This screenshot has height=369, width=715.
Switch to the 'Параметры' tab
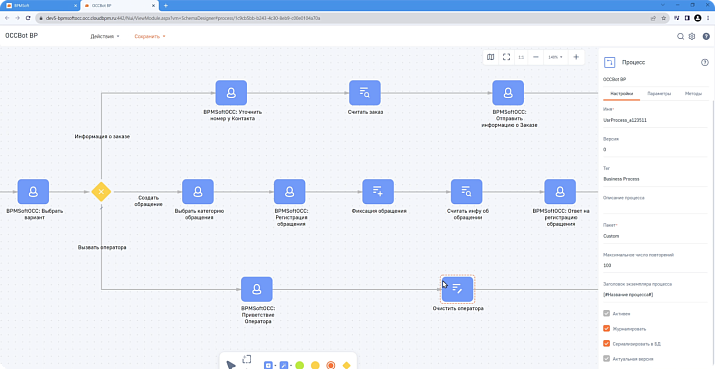click(x=659, y=94)
